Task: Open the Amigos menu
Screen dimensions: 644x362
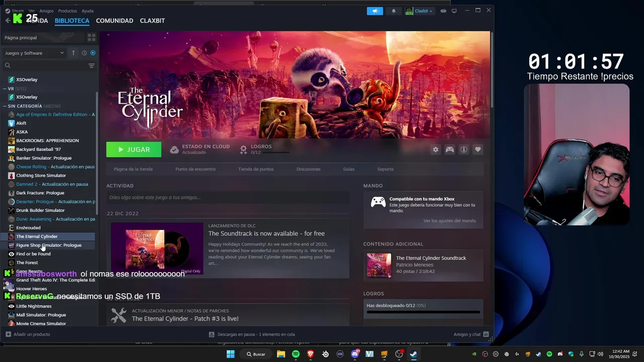Action: pyautogui.click(x=46, y=11)
